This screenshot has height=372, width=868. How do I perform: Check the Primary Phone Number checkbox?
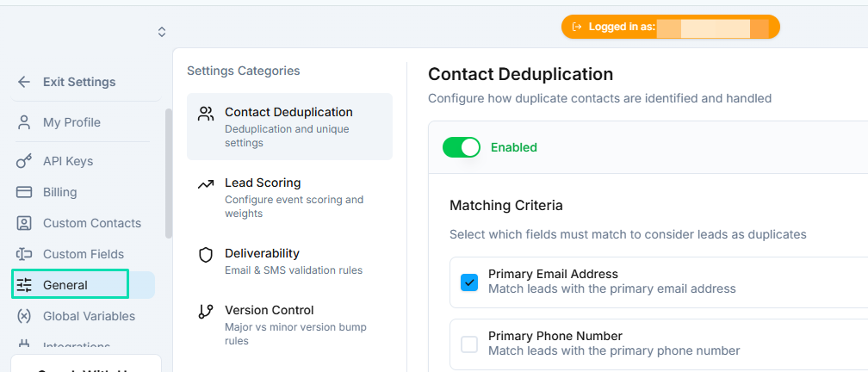click(x=469, y=344)
